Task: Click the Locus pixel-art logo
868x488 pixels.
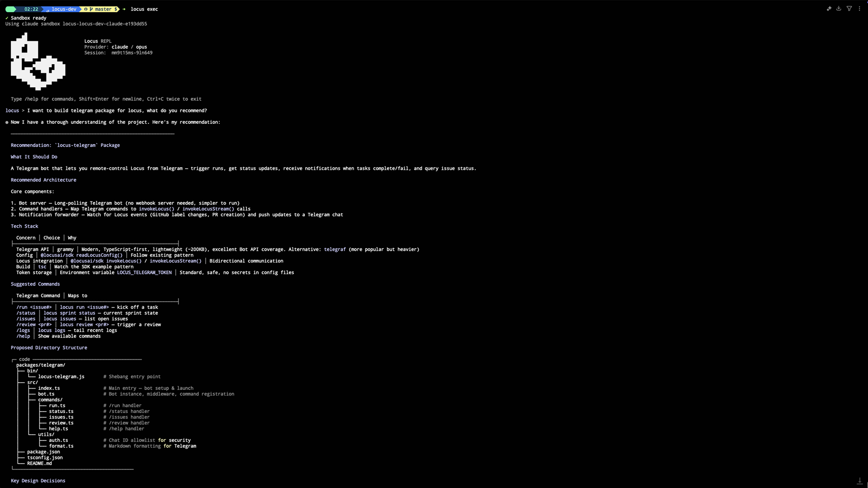Action: pyautogui.click(x=38, y=61)
